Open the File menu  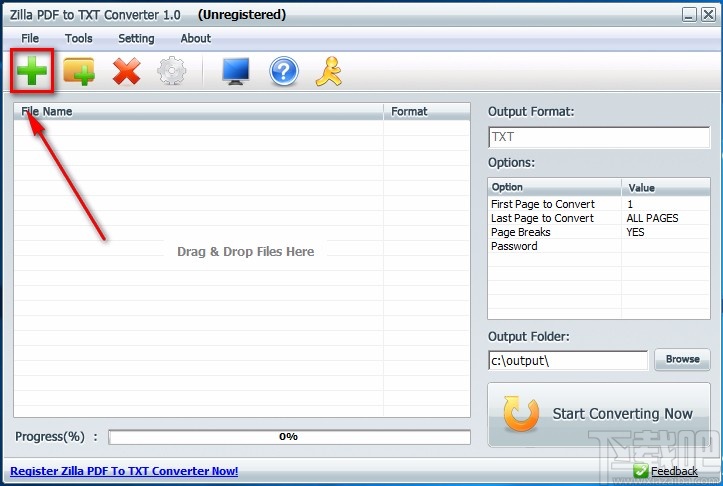coord(30,38)
